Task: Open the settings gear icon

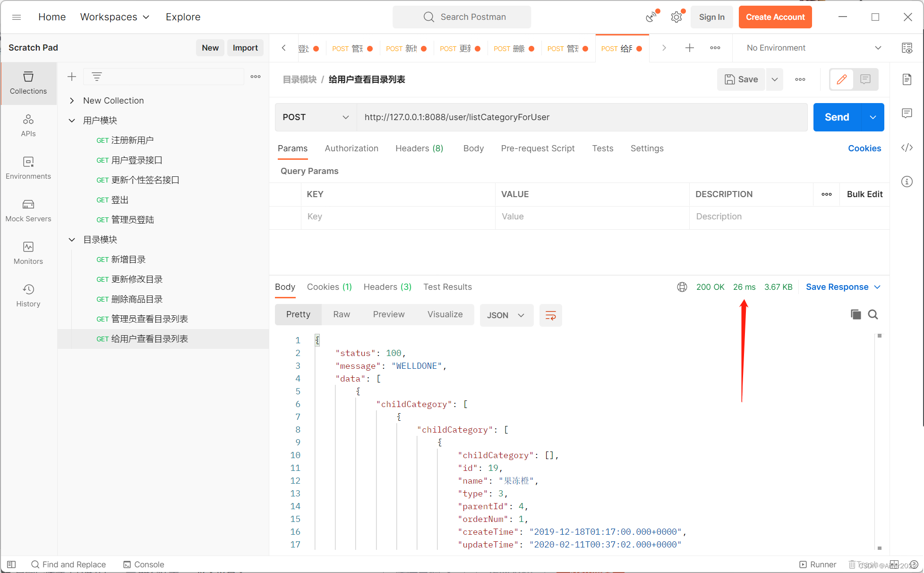Action: click(676, 17)
